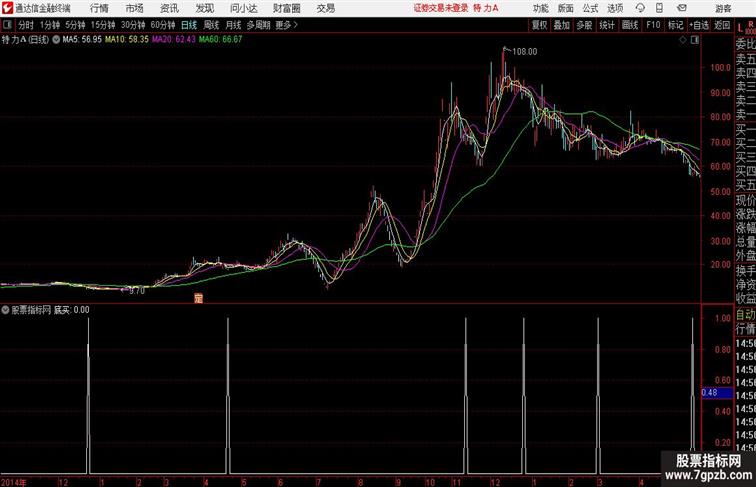The width and height of the screenshot is (756, 487).
Task: Click the diamond icon above chart
Action: [683, 40]
